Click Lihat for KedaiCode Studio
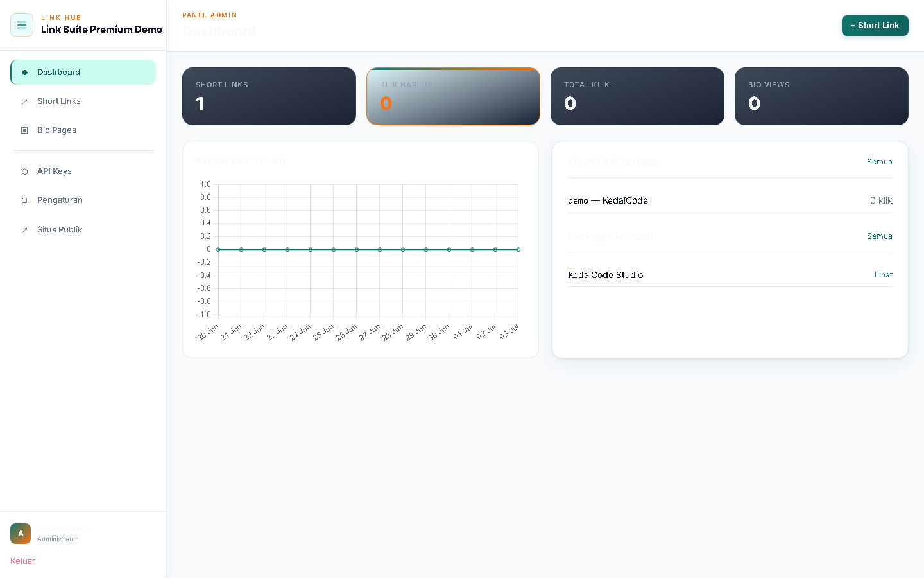The width and height of the screenshot is (924, 578). click(x=883, y=275)
